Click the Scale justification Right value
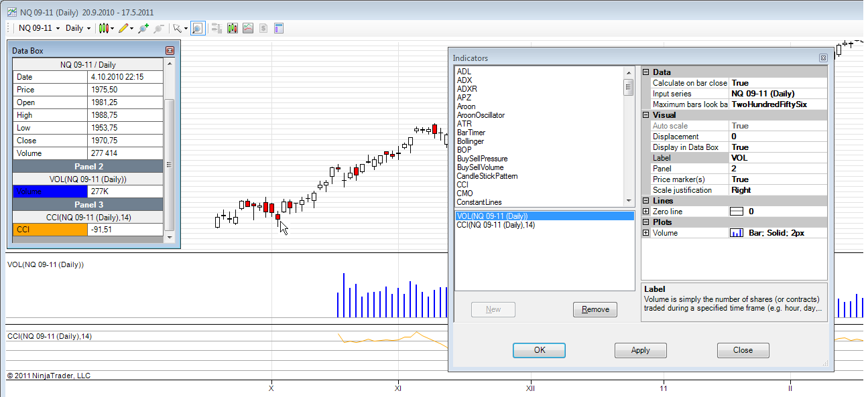This screenshot has height=397, width=868. [x=778, y=190]
